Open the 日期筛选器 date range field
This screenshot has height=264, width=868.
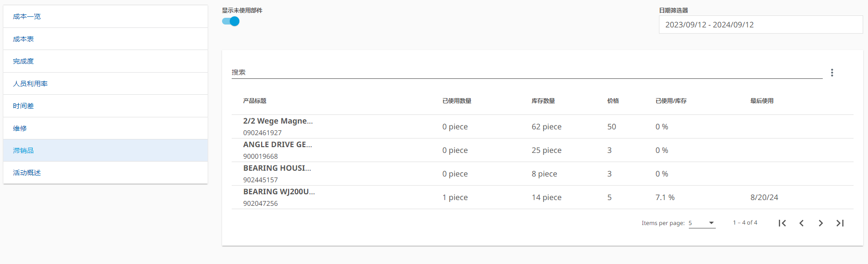760,25
